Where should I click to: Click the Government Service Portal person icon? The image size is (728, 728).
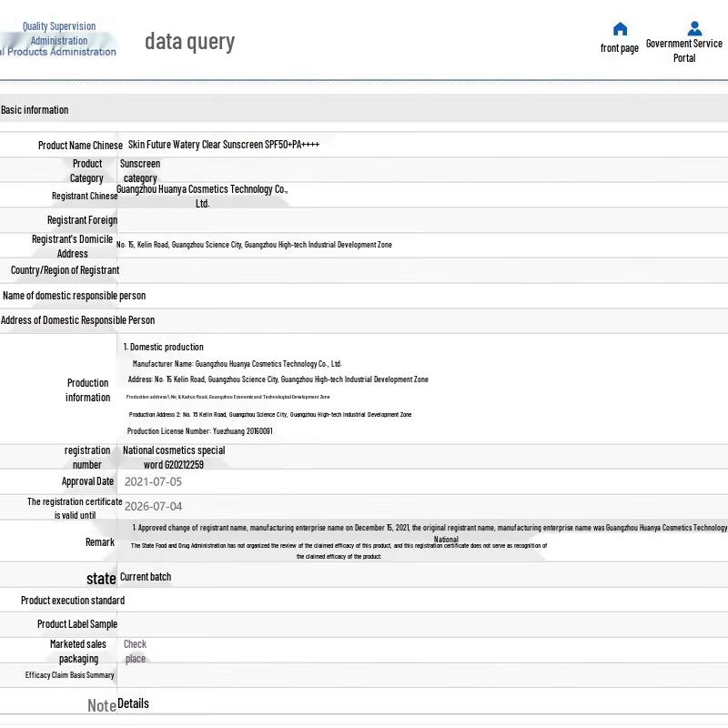pos(694,28)
